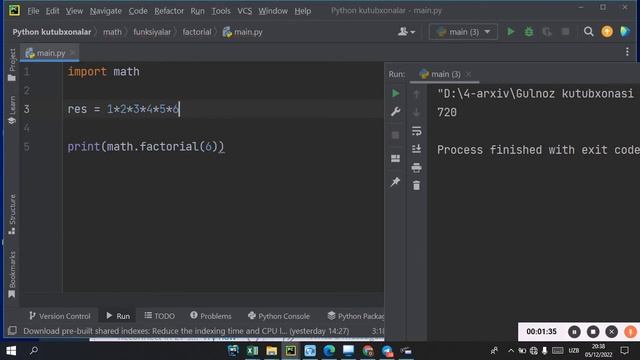Toggle Scroll to End in Run console

pyautogui.click(x=416, y=149)
